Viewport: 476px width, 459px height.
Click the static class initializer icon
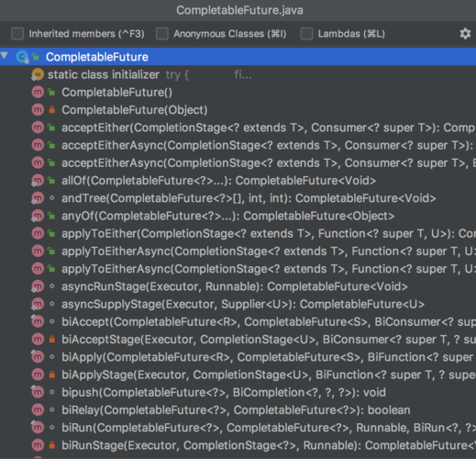click(x=38, y=74)
